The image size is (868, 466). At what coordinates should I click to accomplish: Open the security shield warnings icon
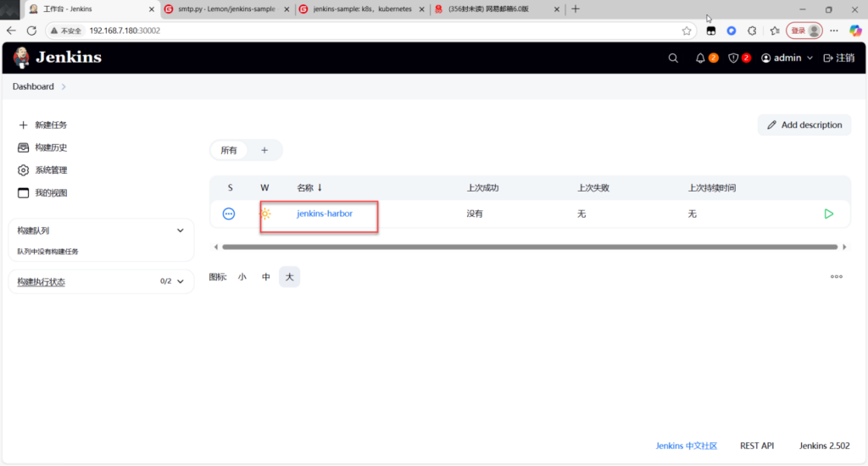click(x=734, y=58)
